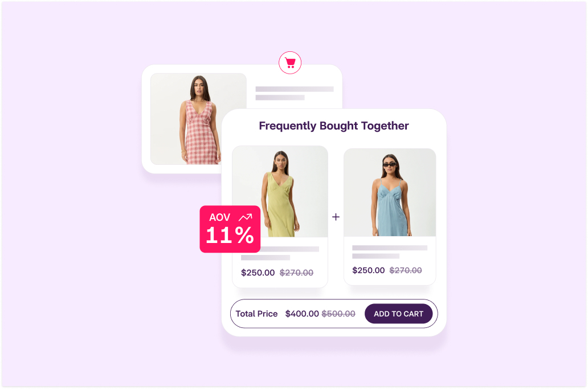Click the pink shopping cart icon
Image resolution: width=588 pixels, height=389 pixels.
290,62
